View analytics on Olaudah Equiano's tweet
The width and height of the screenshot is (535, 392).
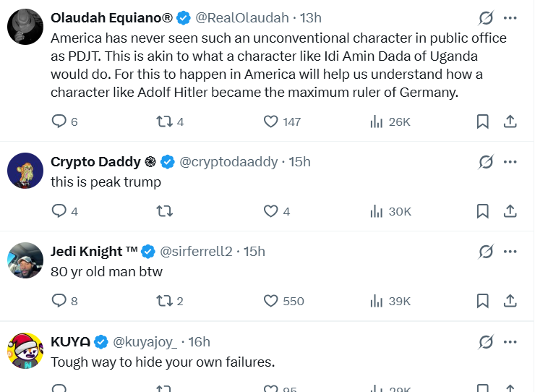coord(376,122)
